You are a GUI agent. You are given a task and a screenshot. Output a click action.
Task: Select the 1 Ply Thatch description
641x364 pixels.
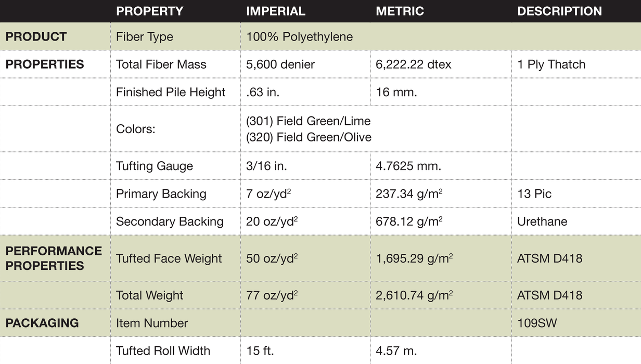click(x=551, y=64)
